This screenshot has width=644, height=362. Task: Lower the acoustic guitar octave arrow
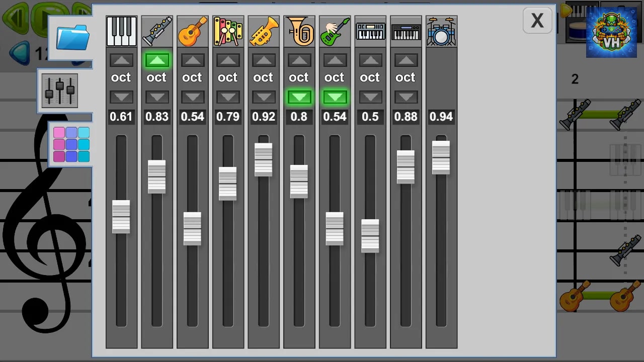(193, 97)
